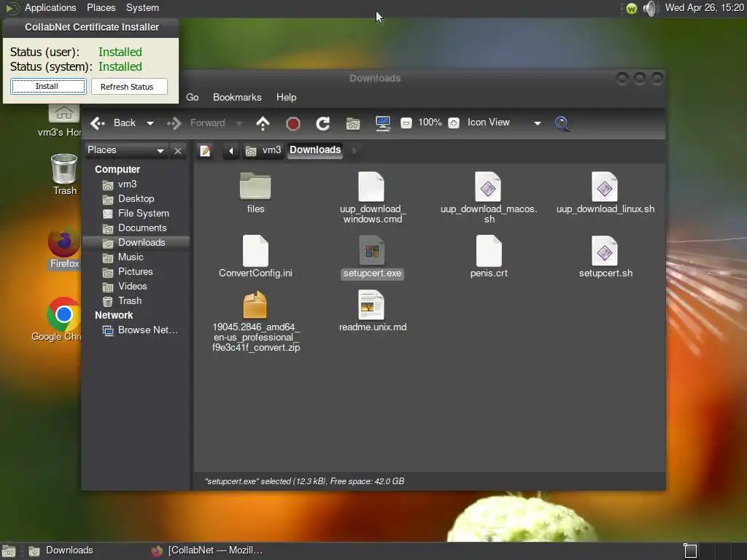Open the Places menu in top panel

pos(101,7)
